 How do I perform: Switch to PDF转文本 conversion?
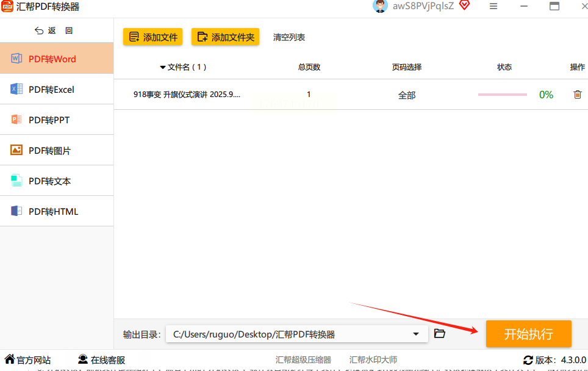point(57,181)
